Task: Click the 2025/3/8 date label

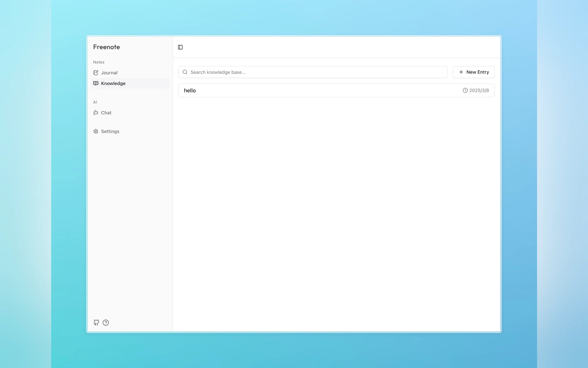Action: tap(479, 91)
